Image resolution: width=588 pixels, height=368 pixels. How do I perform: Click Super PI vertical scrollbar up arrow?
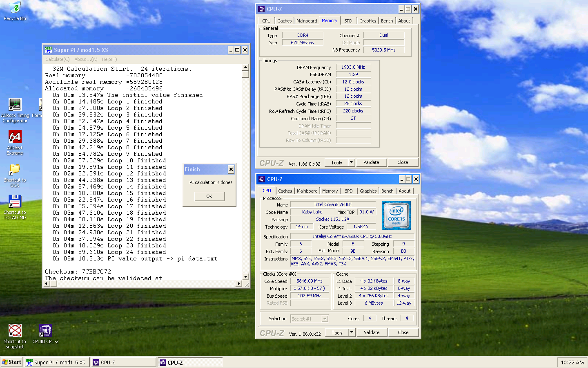(245, 67)
